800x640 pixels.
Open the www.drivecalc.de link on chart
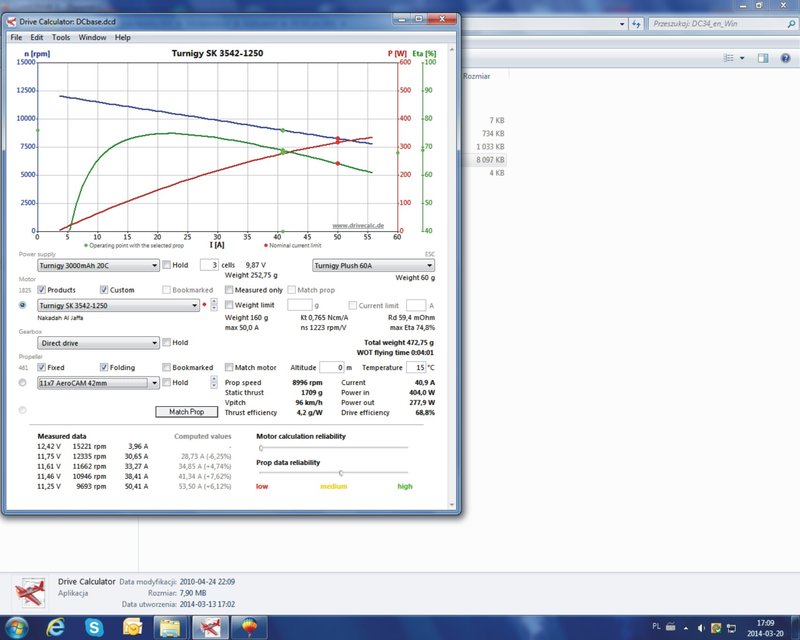(358, 226)
